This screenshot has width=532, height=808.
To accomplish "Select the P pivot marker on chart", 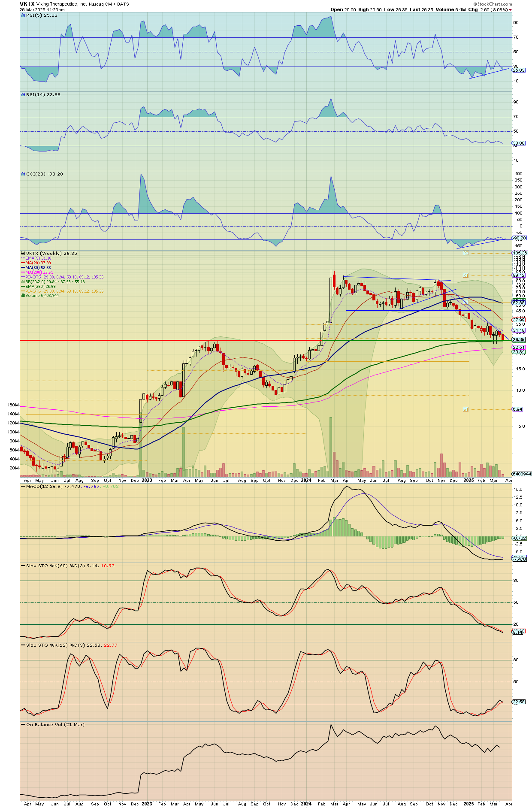I will coord(466,302).
